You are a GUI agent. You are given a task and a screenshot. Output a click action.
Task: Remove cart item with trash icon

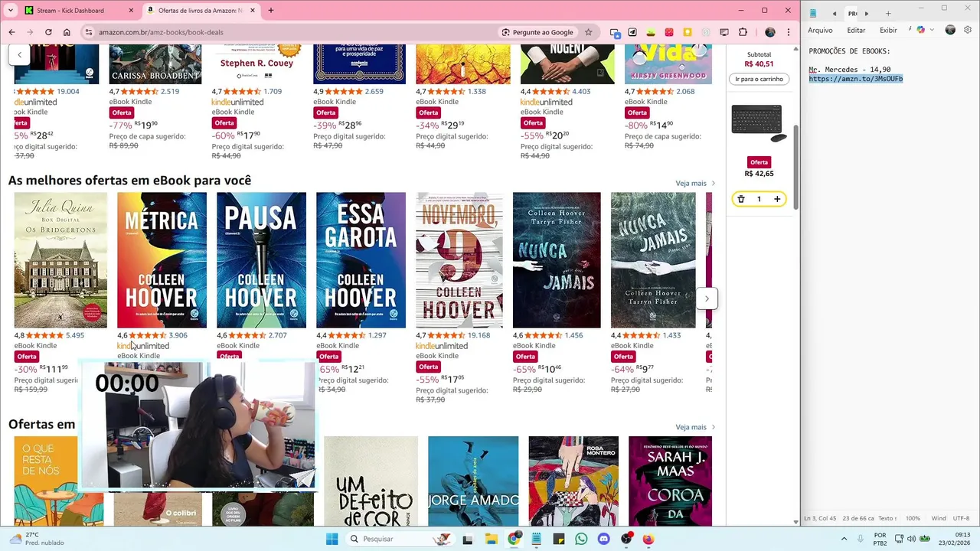tap(740, 199)
